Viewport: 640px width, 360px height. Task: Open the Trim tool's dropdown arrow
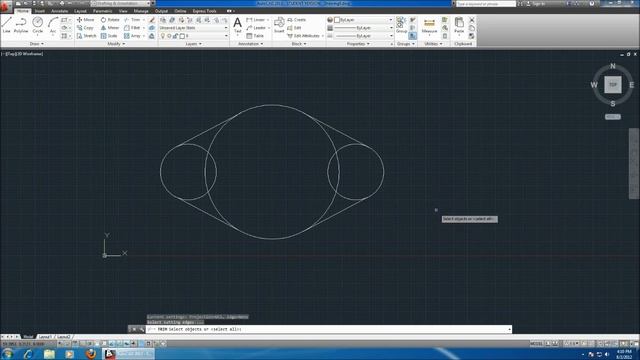[x=144, y=20]
